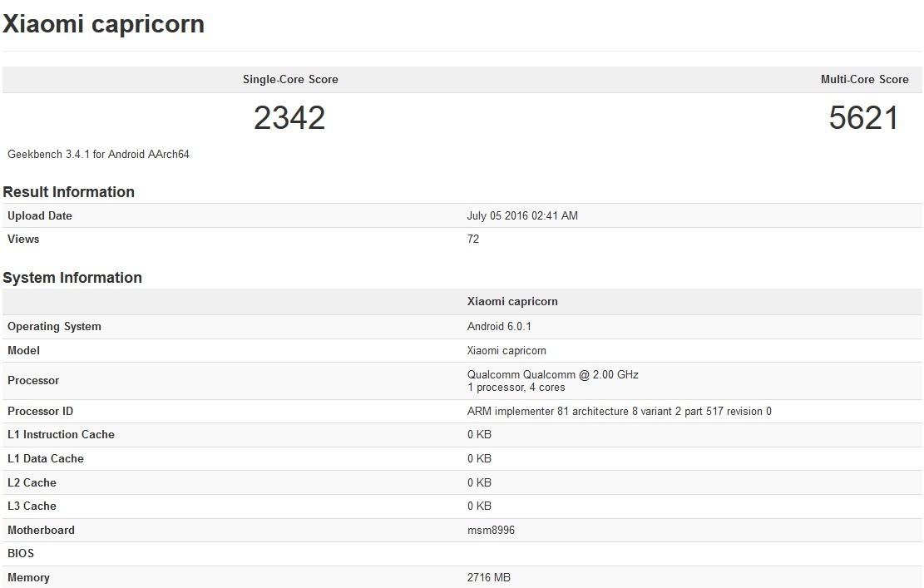Click the ARM implementer Processor ID value
This screenshot has width=924, height=588.
point(619,412)
